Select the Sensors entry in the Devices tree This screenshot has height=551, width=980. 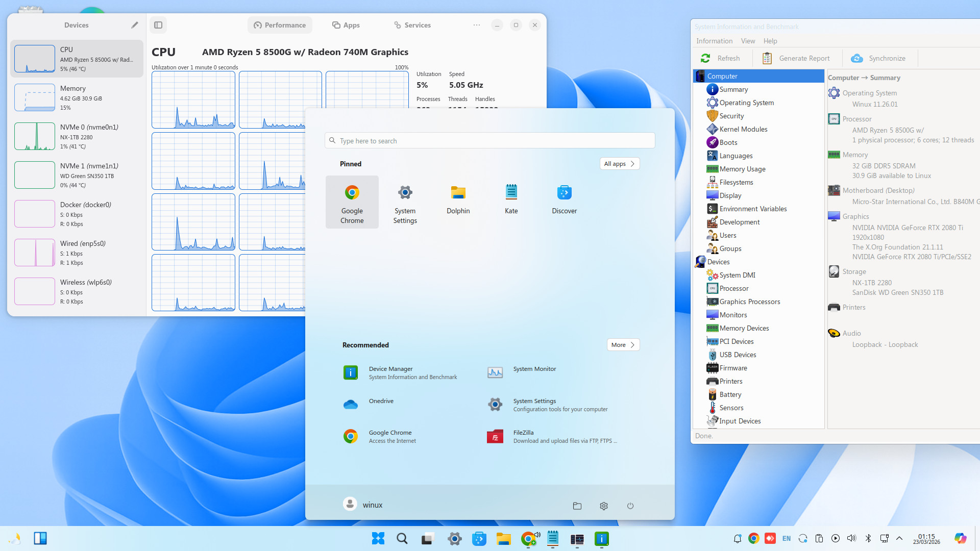(731, 408)
